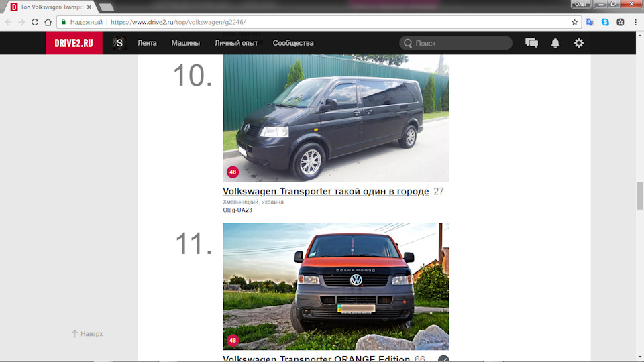Open the user avatar S profile
The height and width of the screenshot is (362, 644).
coord(119,43)
